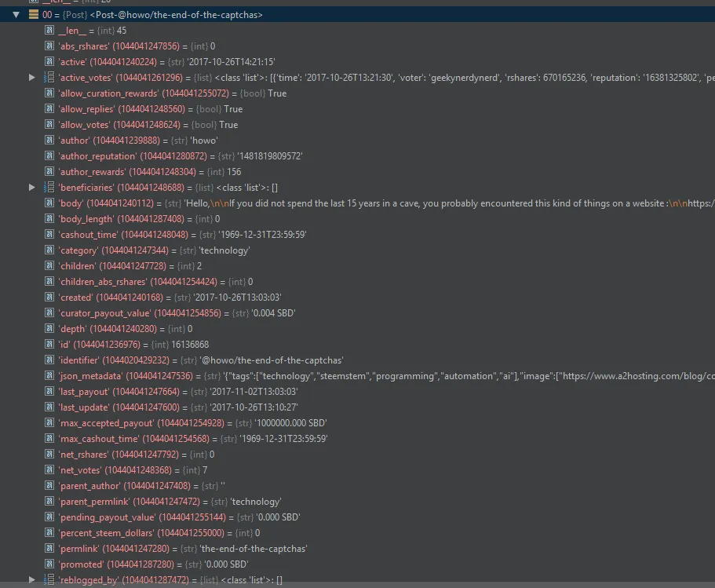Click the field icon beside '__len__'
The image size is (715, 588).
pos(49,30)
